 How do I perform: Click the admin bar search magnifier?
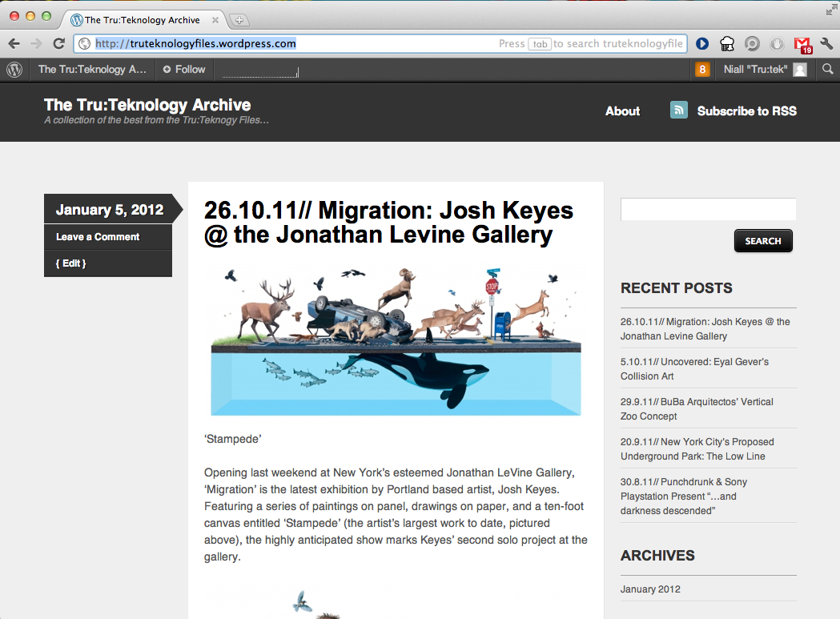(828, 70)
